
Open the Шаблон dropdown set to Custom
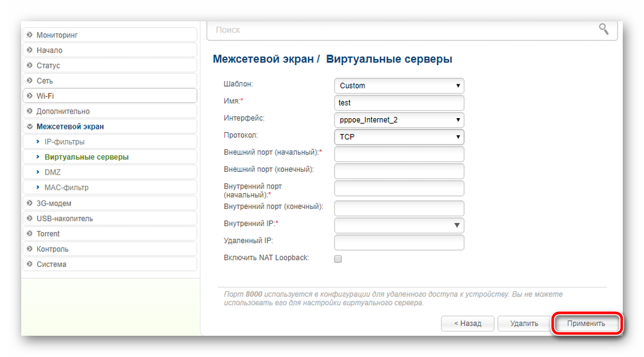coord(399,86)
